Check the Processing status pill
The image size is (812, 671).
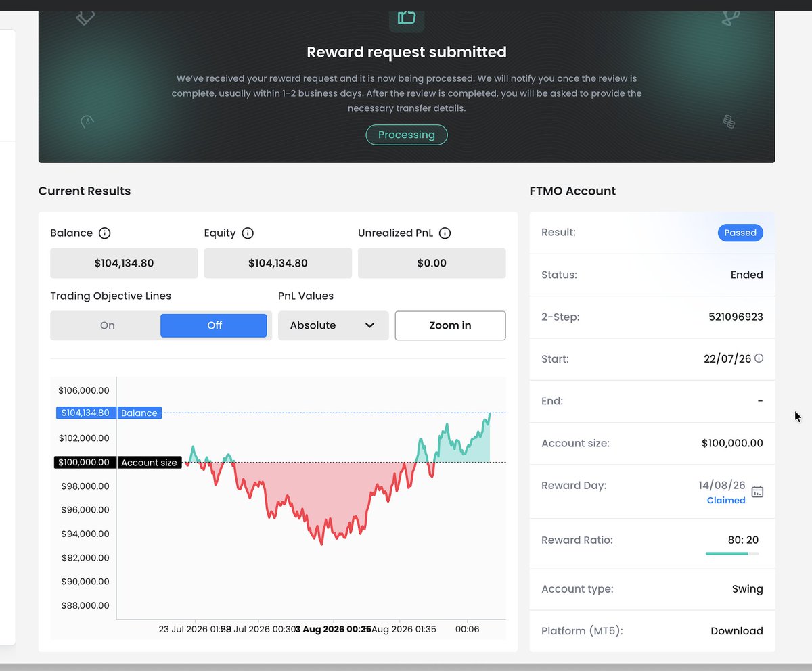click(407, 135)
